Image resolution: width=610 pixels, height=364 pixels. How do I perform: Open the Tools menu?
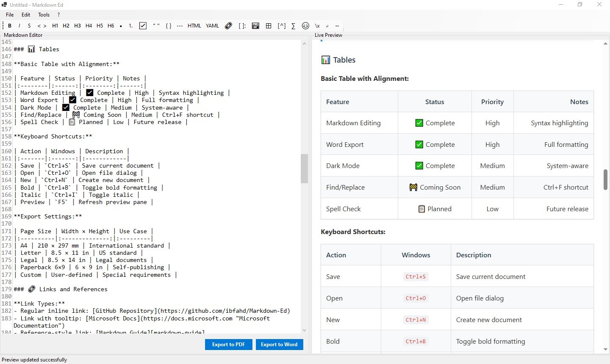point(44,14)
